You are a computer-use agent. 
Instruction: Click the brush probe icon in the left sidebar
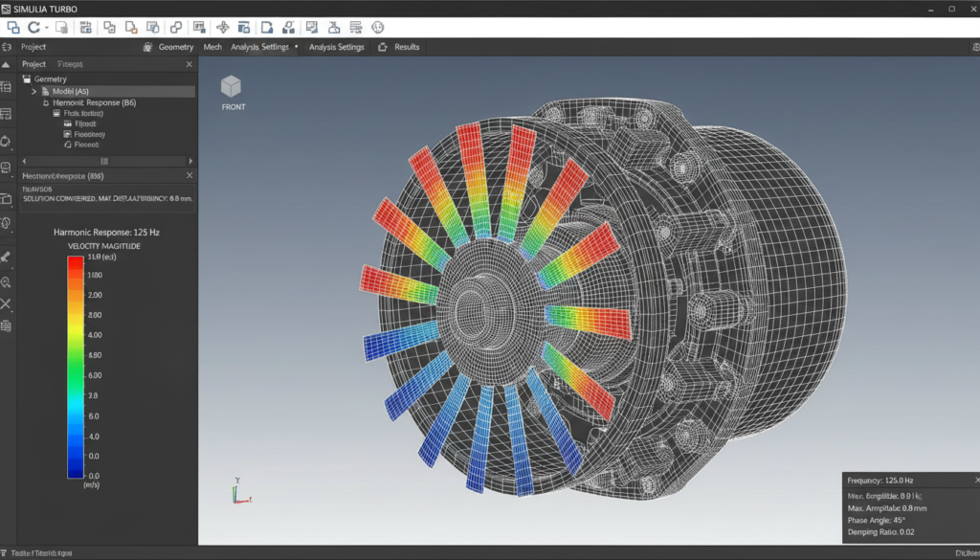tap(6, 257)
